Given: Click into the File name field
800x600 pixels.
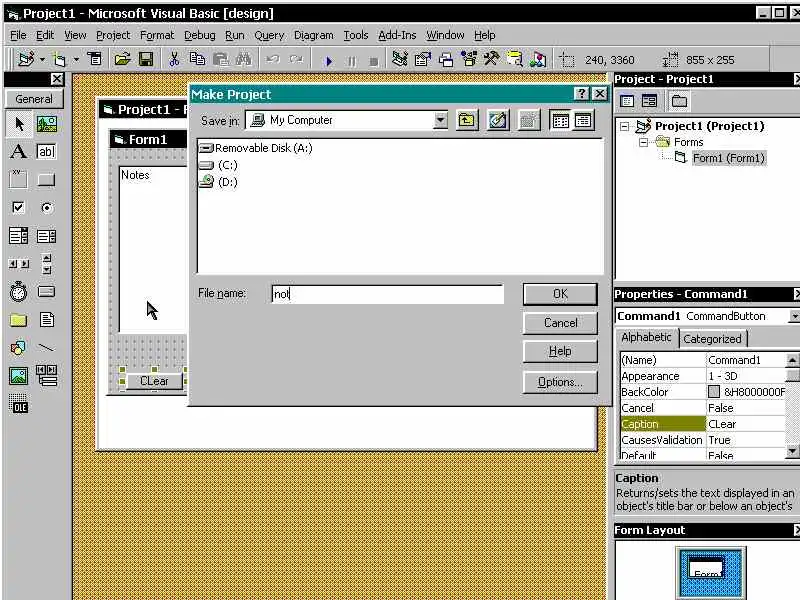Looking at the screenshot, I should pyautogui.click(x=388, y=294).
